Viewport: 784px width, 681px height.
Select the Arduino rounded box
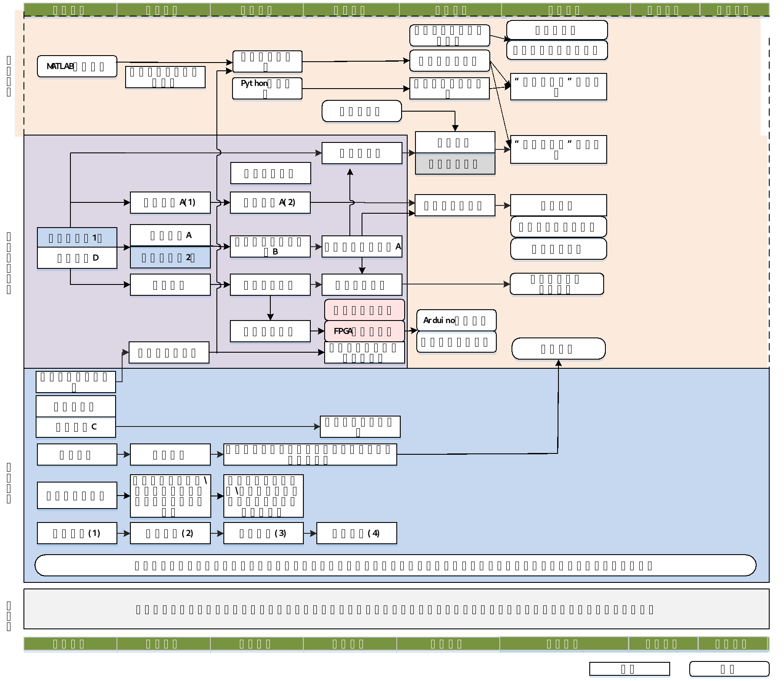[456, 320]
